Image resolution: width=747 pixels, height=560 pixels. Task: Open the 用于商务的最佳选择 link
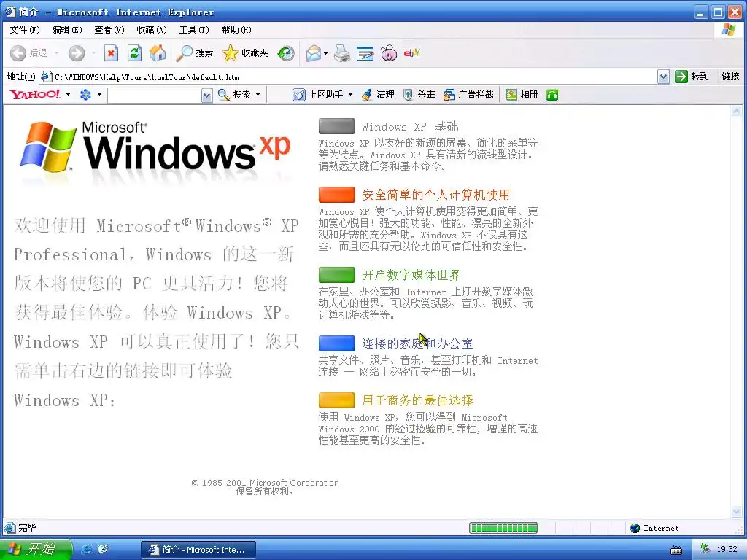pyautogui.click(x=417, y=400)
